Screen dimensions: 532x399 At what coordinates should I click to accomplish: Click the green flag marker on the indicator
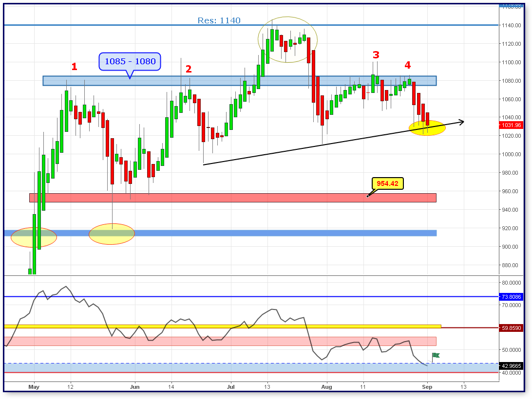pos(436,355)
